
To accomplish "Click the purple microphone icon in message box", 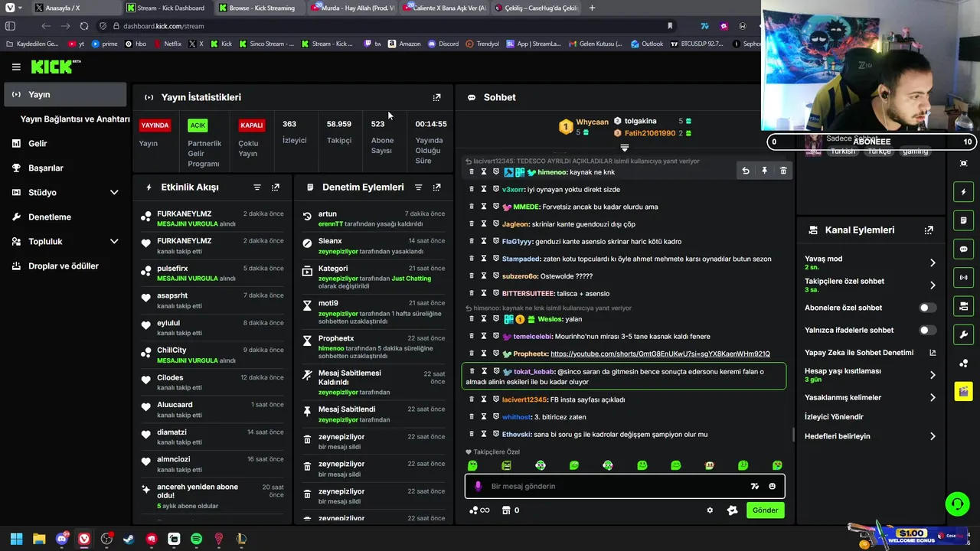I will tap(478, 486).
